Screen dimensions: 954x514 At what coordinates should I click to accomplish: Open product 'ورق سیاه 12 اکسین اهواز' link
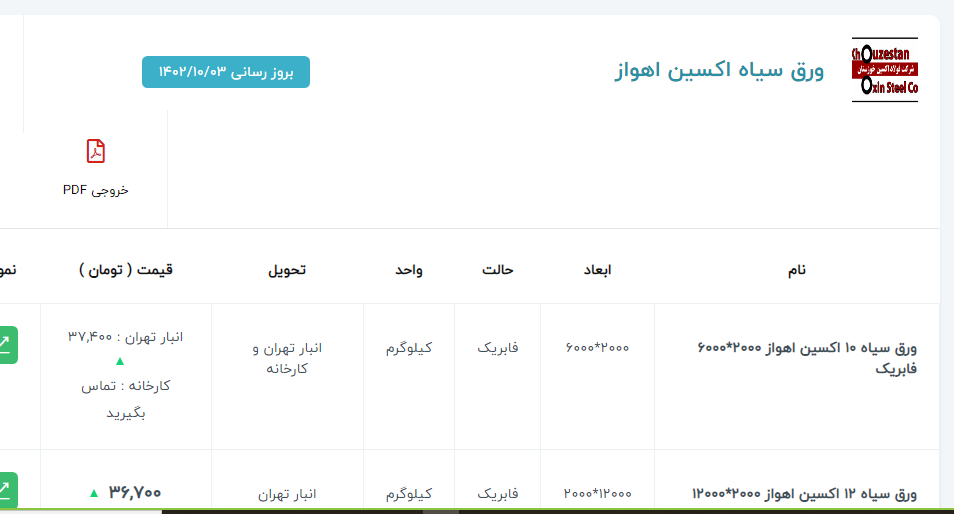point(805,493)
